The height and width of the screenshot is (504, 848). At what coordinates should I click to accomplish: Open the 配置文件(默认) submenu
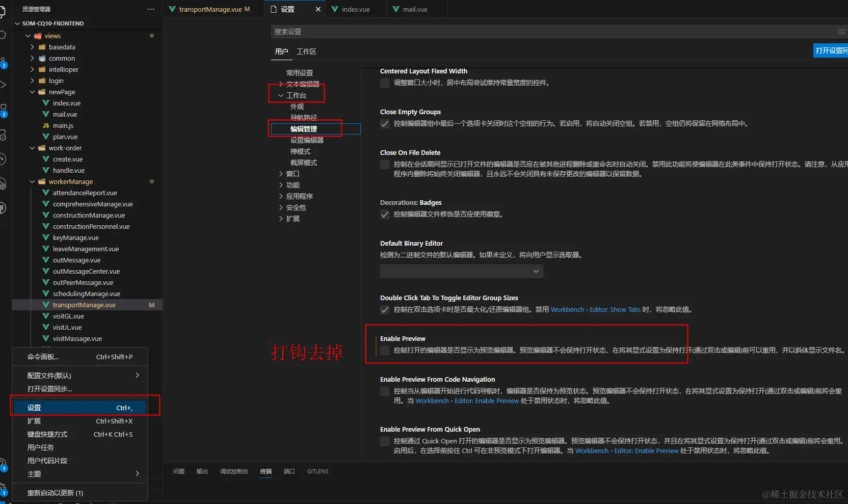coord(80,376)
